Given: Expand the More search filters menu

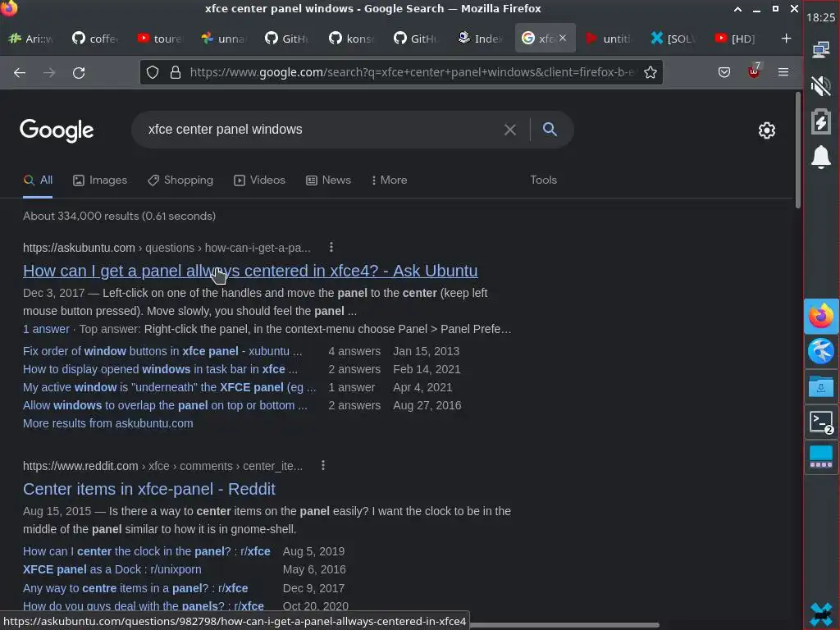Looking at the screenshot, I should click(390, 180).
